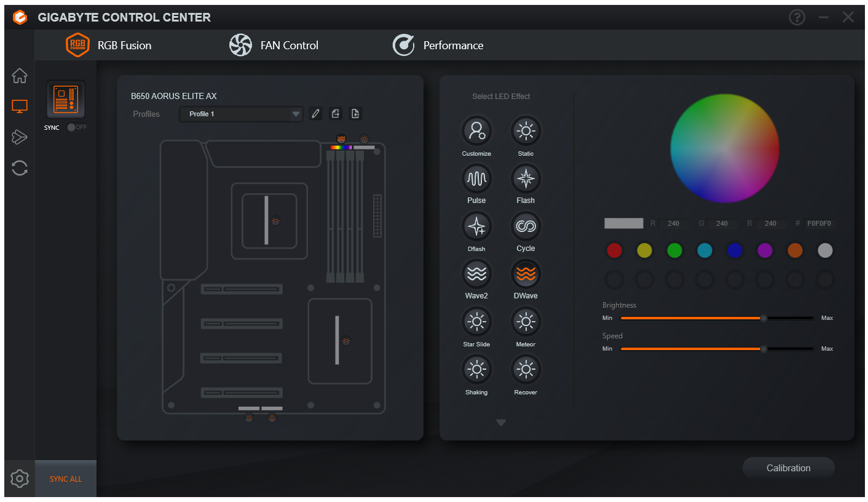868x502 pixels.
Task: Open the Home sidebar page
Action: tap(20, 76)
